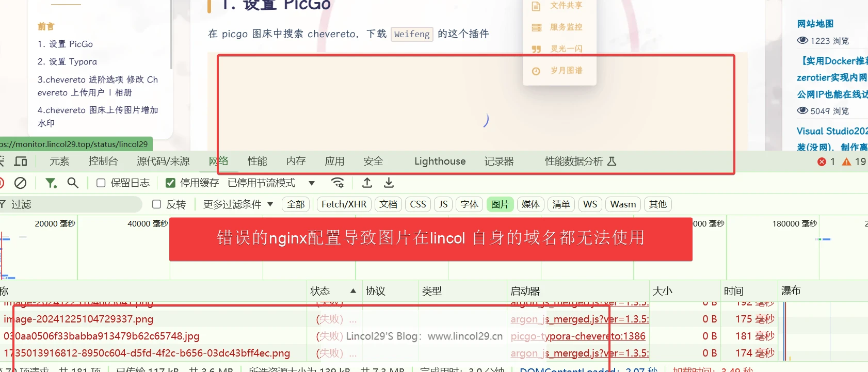The height and width of the screenshot is (372, 868).
Task: Filter requests by 清单
Action: [561, 204]
